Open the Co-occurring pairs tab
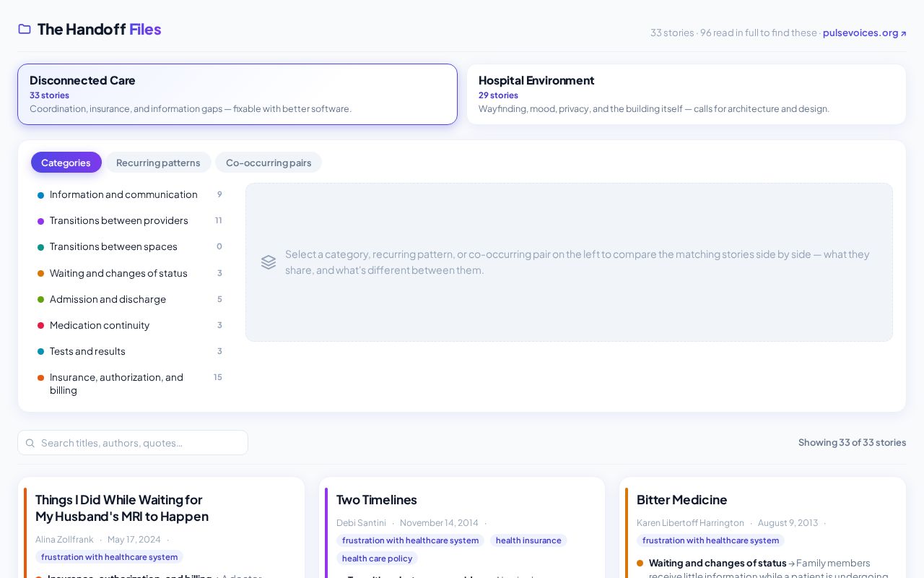 pyautogui.click(x=269, y=163)
